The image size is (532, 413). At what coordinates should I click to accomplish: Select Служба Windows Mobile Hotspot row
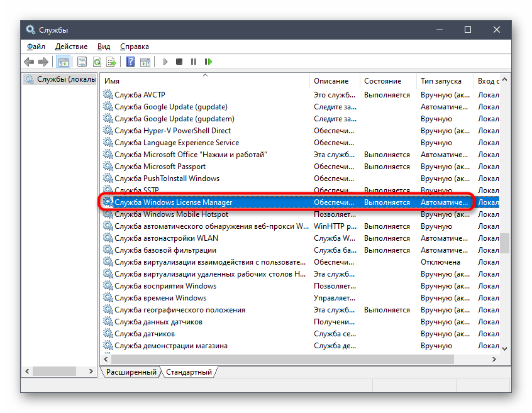pos(301,214)
